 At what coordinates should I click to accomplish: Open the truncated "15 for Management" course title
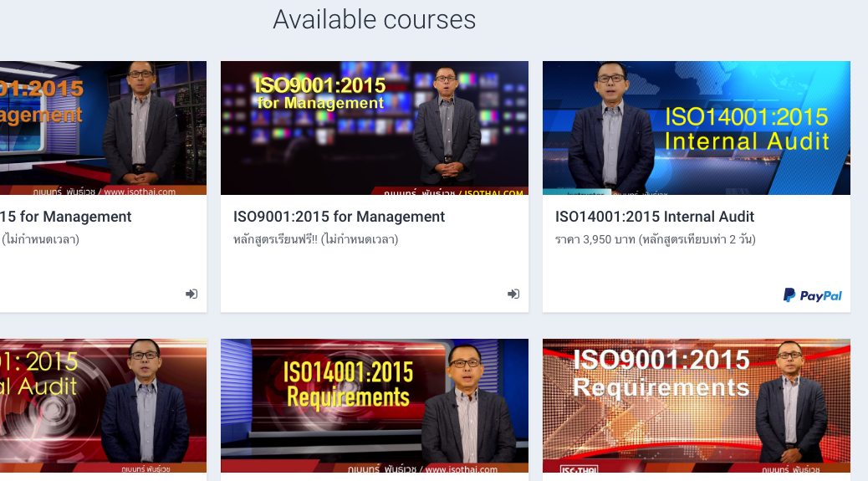click(66, 217)
